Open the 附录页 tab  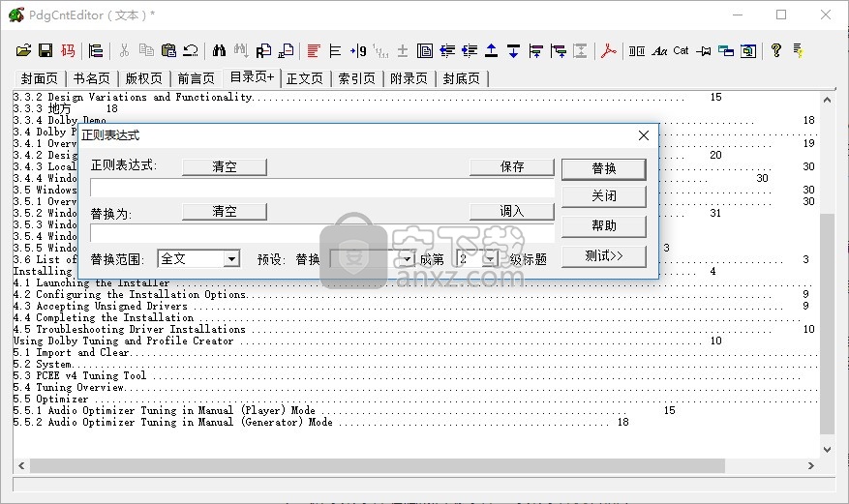tap(409, 79)
